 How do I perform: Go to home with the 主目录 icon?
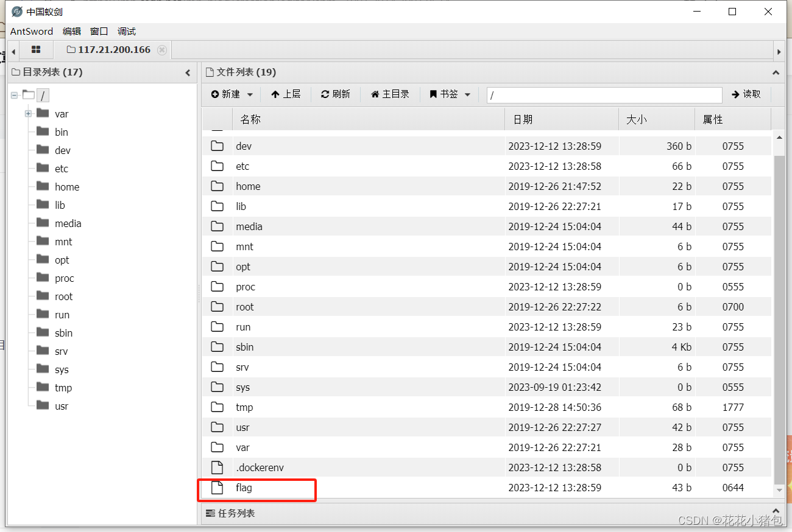click(x=375, y=94)
